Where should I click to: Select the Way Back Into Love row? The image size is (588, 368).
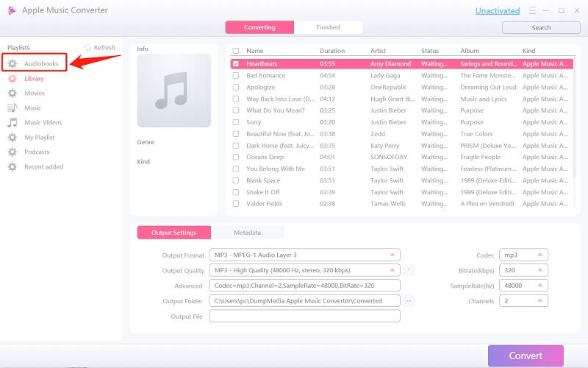[401, 99]
